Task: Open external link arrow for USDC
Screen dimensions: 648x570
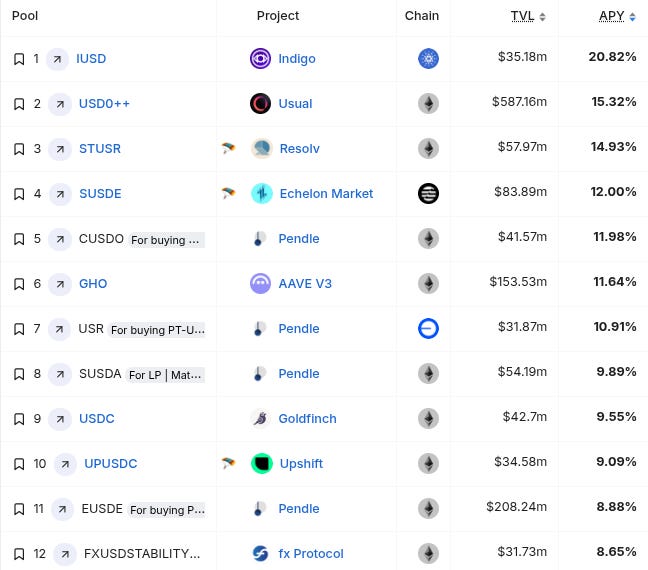Action: [60, 420]
